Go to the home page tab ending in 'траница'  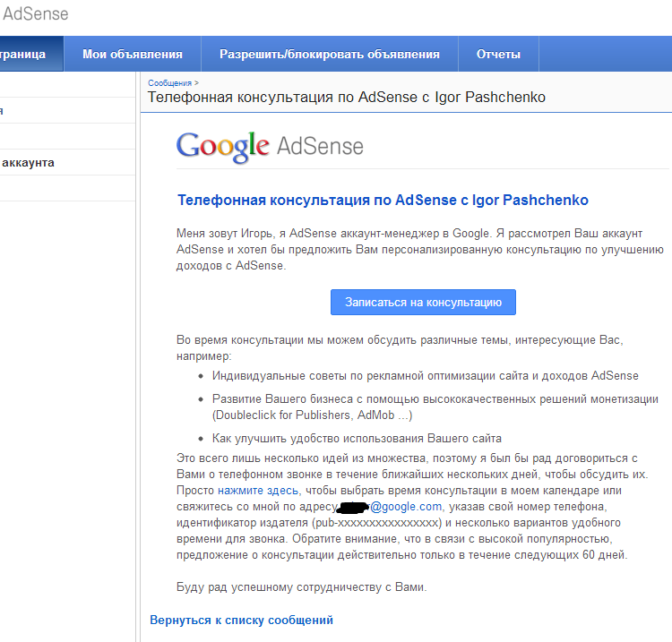(x=31, y=54)
